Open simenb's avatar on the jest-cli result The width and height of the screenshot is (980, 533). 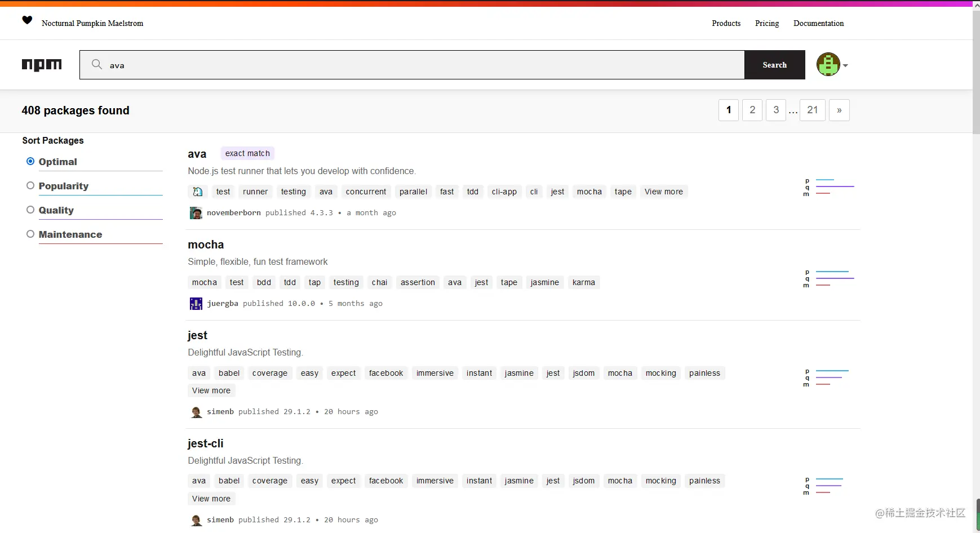(x=196, y=520)
